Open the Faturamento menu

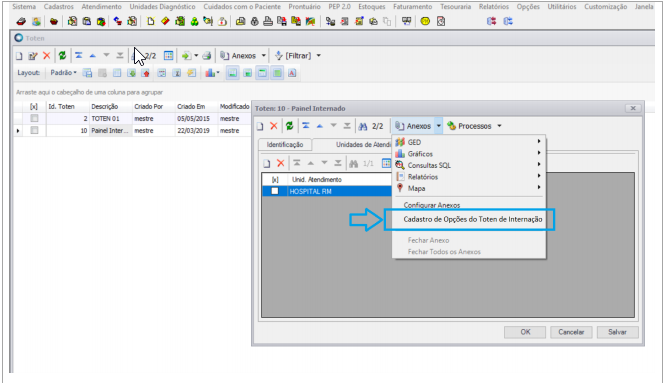[412, 7]
